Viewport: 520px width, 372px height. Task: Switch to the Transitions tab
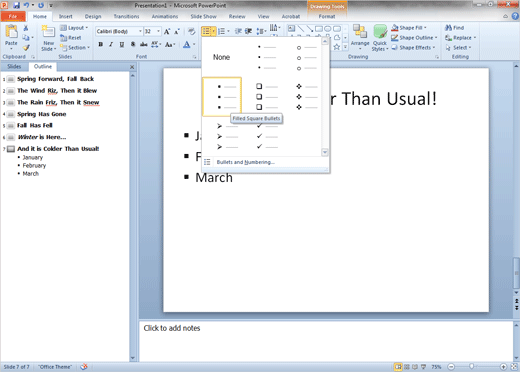tap(126, 16)
